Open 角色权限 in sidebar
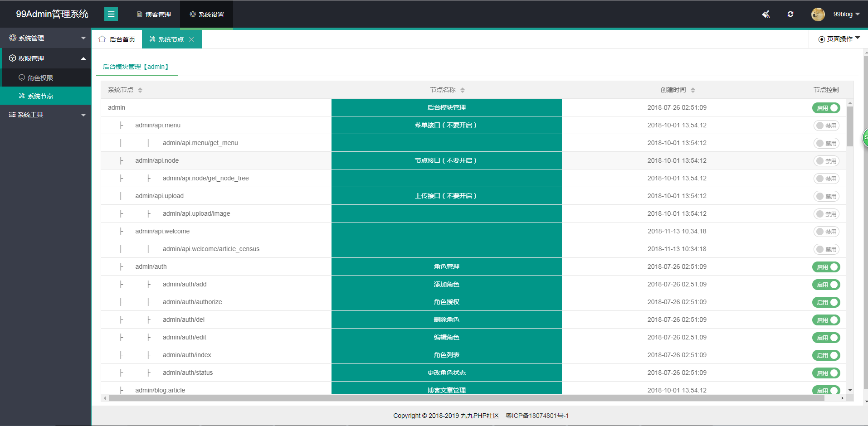This screenshot has height=426, width=868. [x=40, y=78]
